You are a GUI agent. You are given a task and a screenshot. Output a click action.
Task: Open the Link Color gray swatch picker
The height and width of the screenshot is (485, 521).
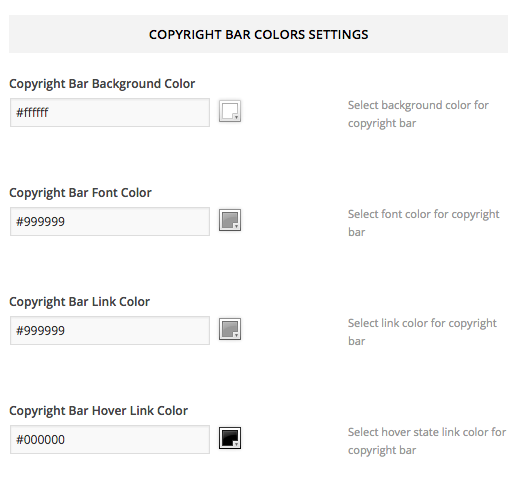(230, 329)
